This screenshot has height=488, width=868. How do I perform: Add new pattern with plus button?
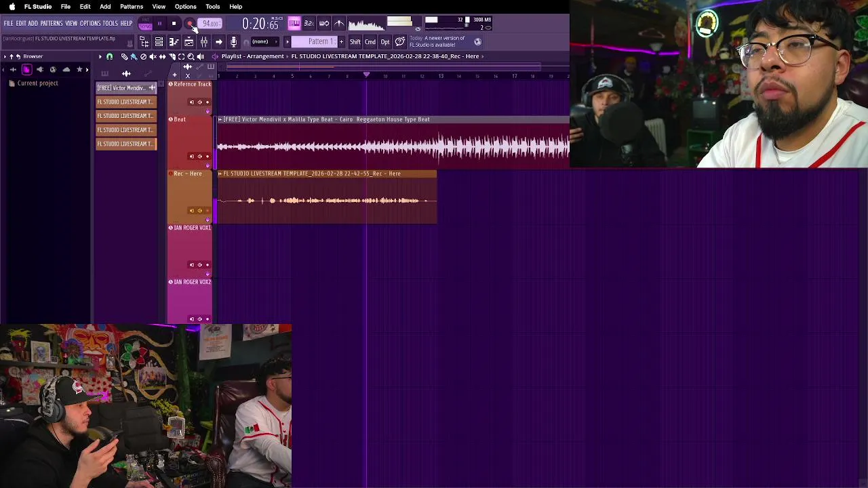(341, 42)
